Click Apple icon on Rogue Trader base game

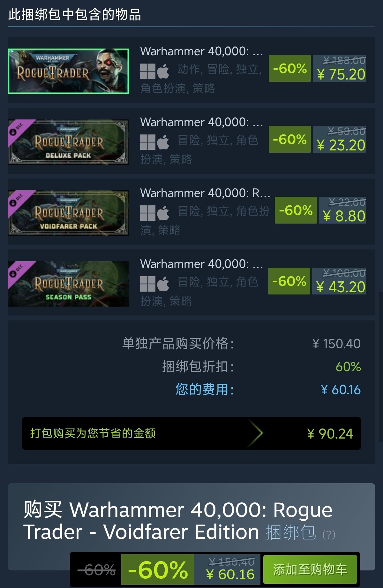(x=163, y=71)
